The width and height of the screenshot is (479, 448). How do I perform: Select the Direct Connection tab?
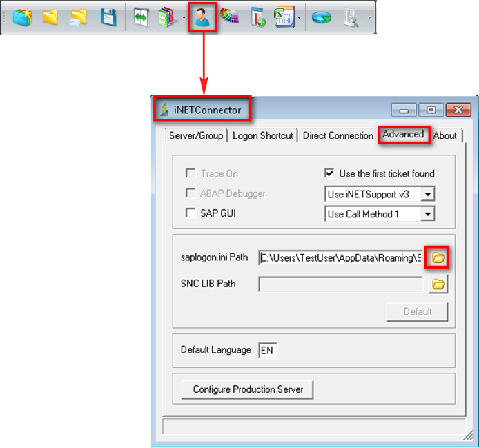[338, 135]
